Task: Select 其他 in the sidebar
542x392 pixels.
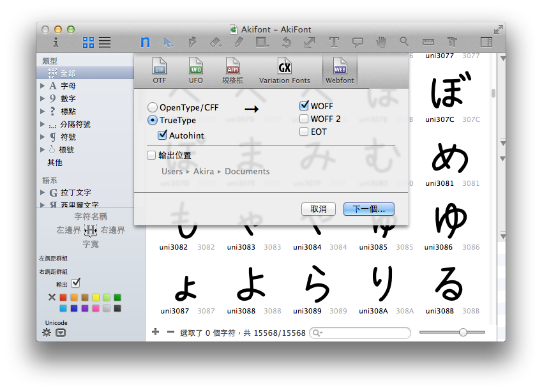Action: [x=55, y=162]
